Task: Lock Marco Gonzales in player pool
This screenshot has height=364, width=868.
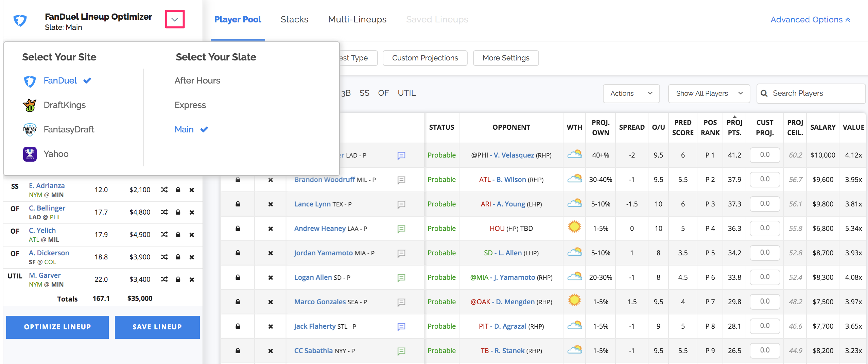Action: (x=238, y=302)
